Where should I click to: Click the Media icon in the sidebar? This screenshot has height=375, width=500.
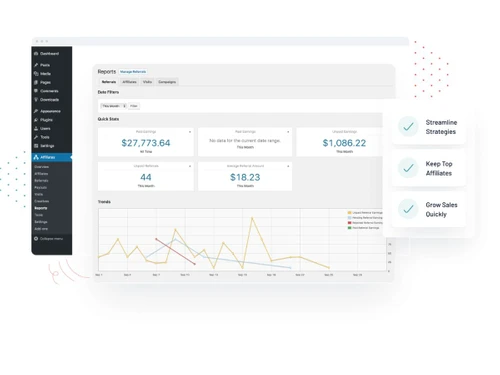pyautogui.click(x=36, y=74)
